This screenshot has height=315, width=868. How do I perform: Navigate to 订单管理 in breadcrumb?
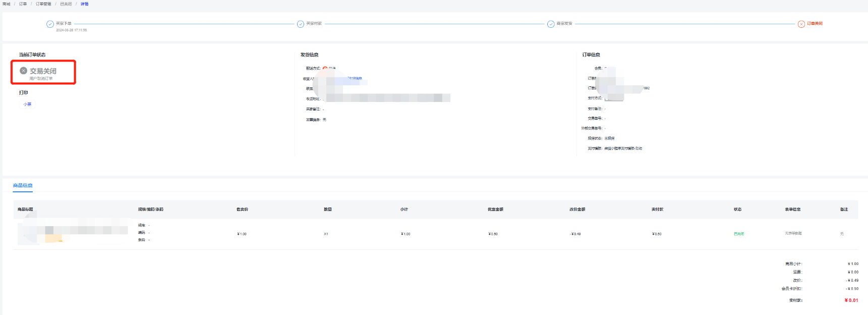[43, 4]
